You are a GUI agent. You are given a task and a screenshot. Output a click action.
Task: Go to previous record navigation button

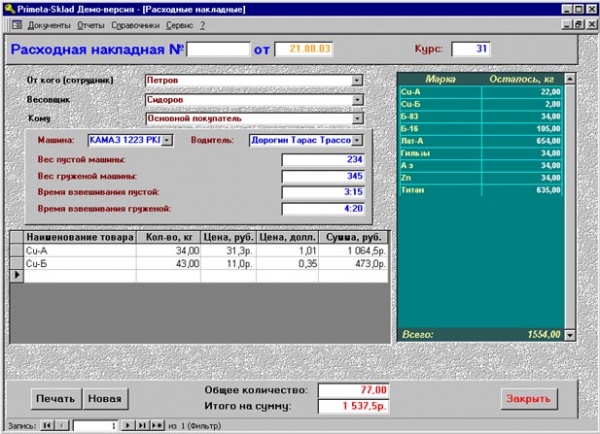pyautogui.click(x=62, y=425)
